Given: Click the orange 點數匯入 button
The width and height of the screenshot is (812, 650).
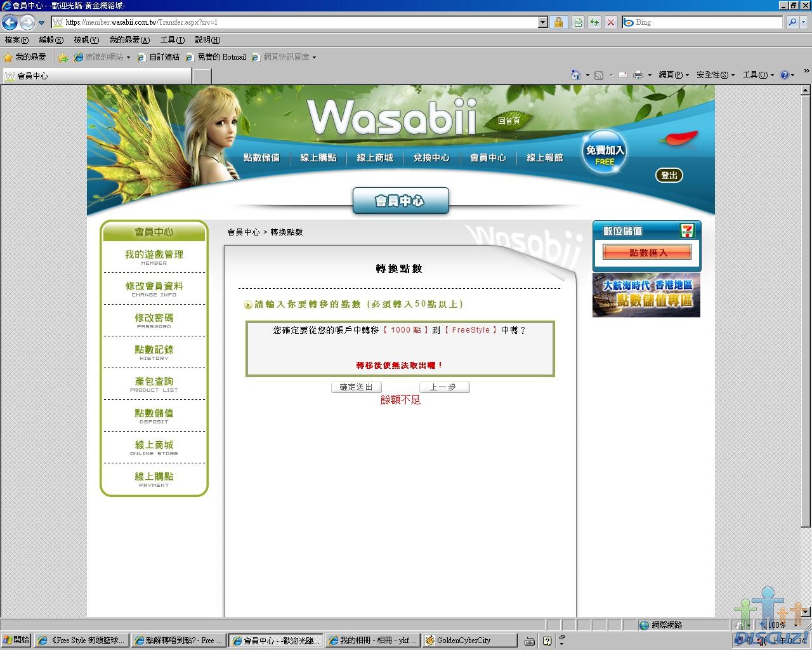Looking at the screenshot, I should (x=647, y=253).
